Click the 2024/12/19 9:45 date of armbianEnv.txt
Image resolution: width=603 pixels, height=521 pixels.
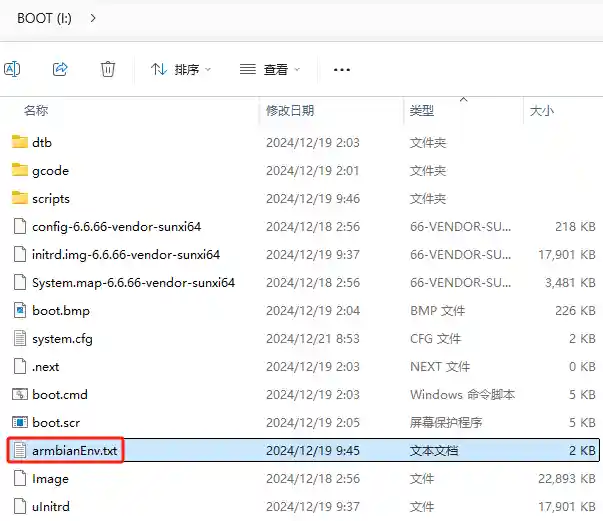point(313,451)
